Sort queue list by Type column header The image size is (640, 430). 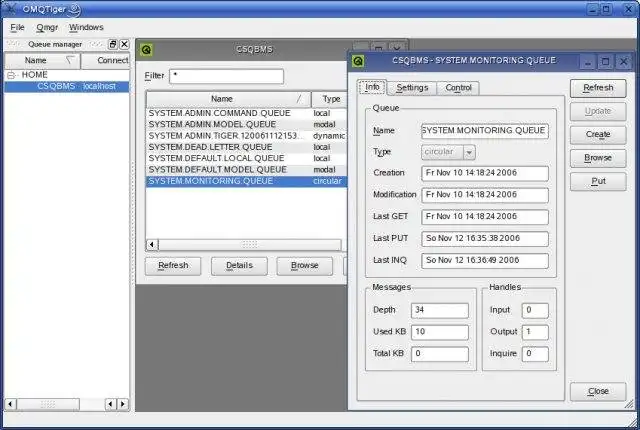pyautogui.click(x=329, y=99)
